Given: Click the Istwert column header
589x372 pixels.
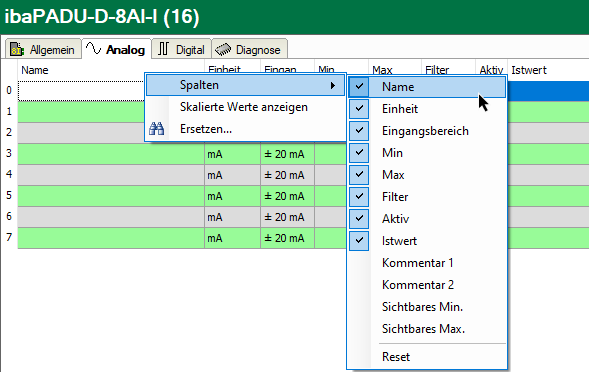Looking at the screenshot, I should pos(529,70).
